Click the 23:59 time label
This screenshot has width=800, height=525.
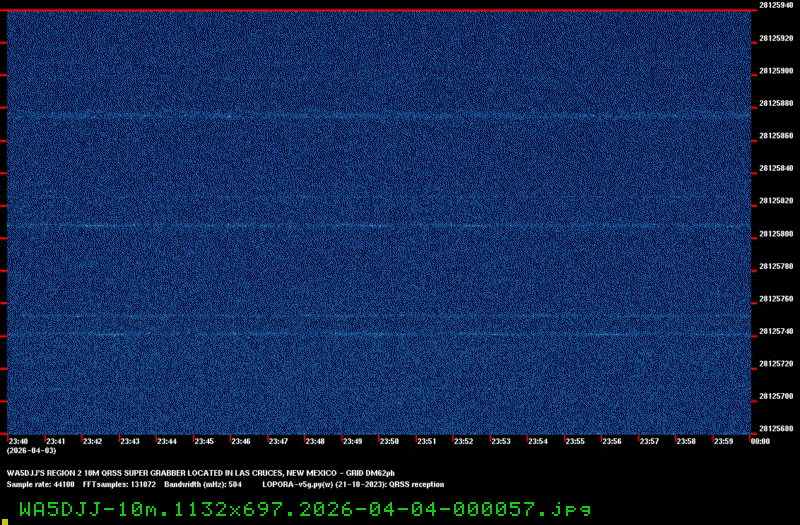(x=722, y=441)
